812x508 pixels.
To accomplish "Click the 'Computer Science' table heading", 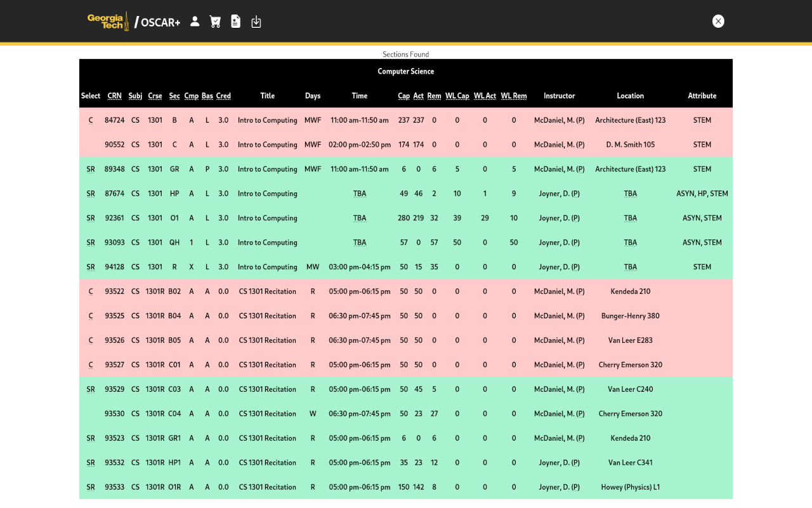I will point(406,71).
